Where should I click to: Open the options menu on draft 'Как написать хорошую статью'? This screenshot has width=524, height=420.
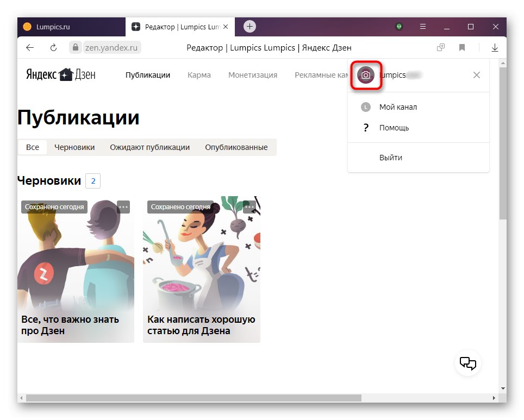click(248, 206)
